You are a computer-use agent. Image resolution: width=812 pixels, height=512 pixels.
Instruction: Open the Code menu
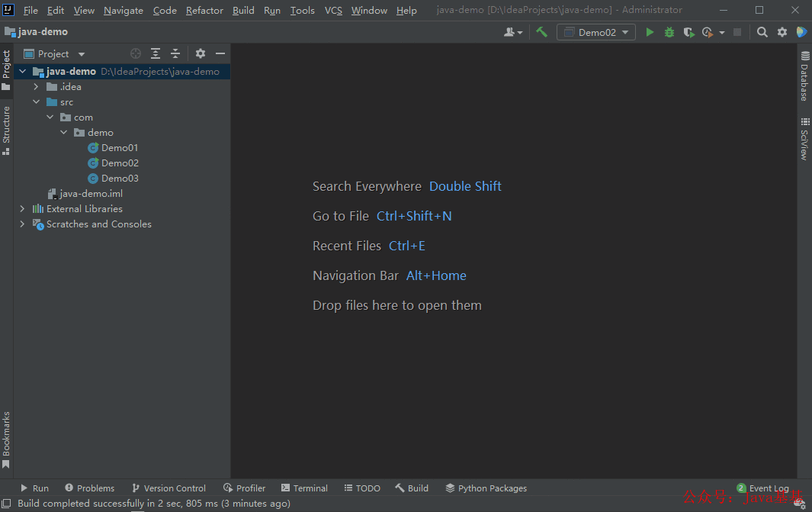[x=165, y=11]
